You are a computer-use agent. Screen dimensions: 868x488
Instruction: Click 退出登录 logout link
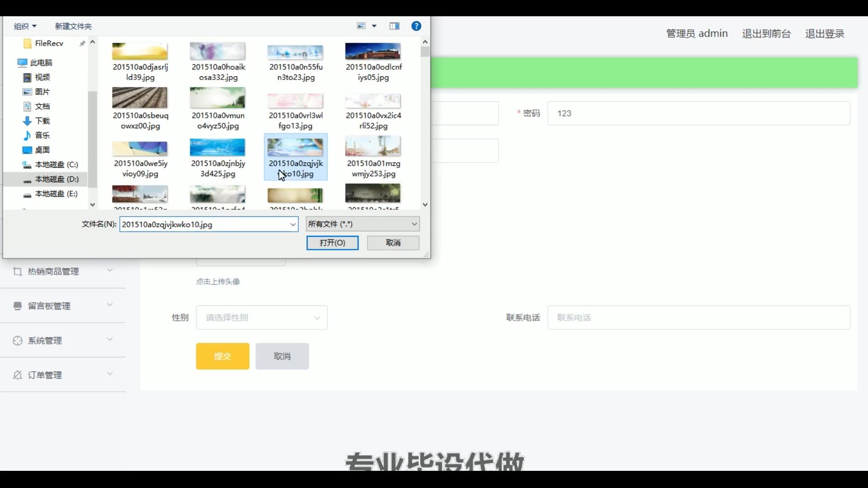coord(825,33)
